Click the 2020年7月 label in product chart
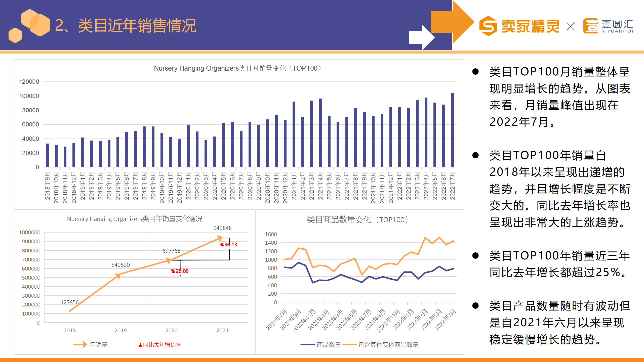644x362 pixels. (277, 319)
